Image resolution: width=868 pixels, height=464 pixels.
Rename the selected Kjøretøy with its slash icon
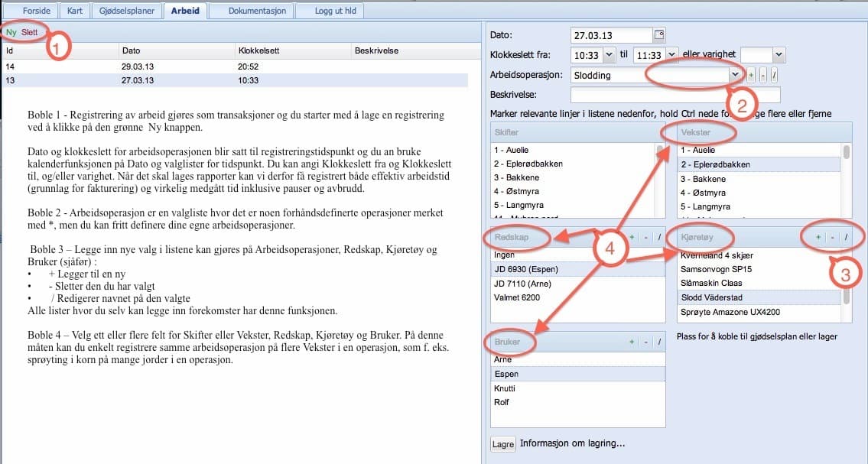[x=846, y=237]
